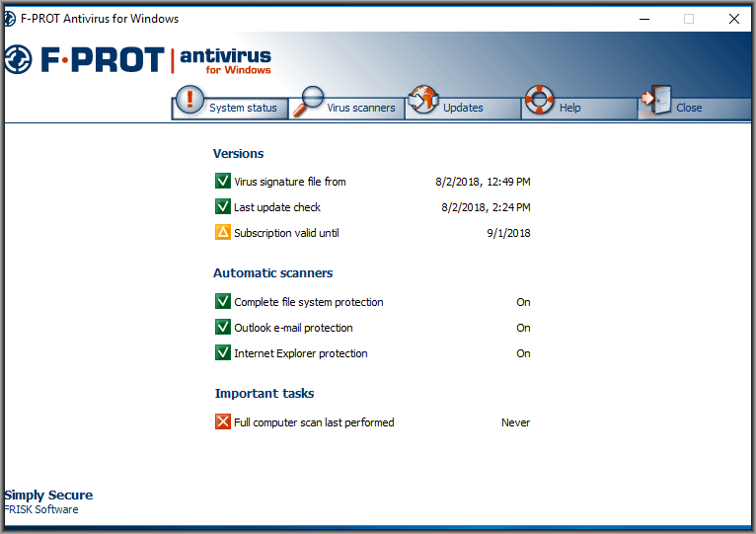The width and height of the screenshot is (756, 534).
Task: Click the 'Never' scan status value
Action: (515, 422)
